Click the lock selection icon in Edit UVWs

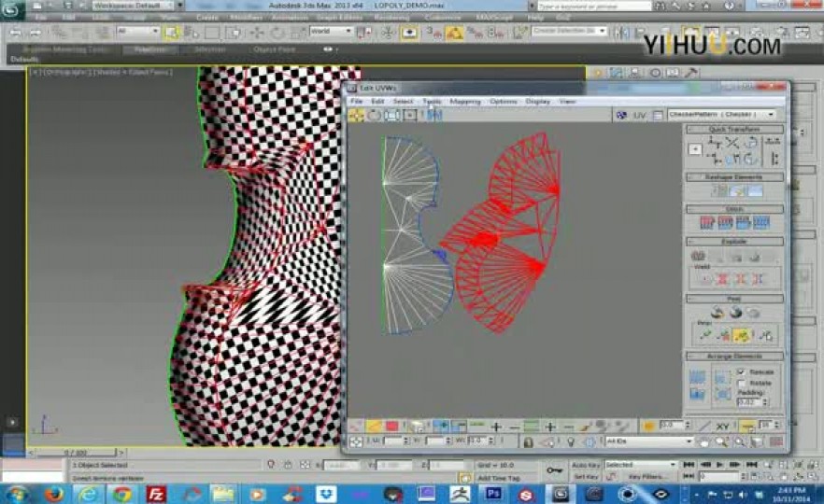[x=529, y=442]
